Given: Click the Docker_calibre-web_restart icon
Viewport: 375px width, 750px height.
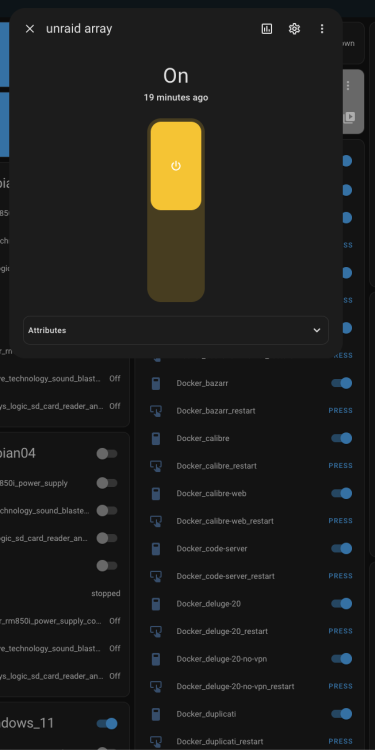Looking at the screenshot, I should (x=156, y=521).
